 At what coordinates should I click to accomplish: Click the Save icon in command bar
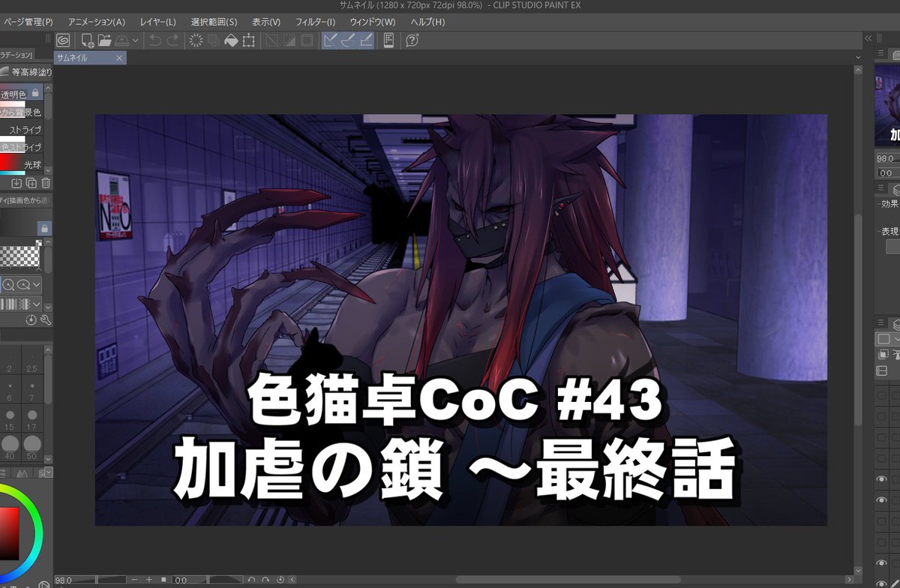pyautogui.click(x=121, y=40)
